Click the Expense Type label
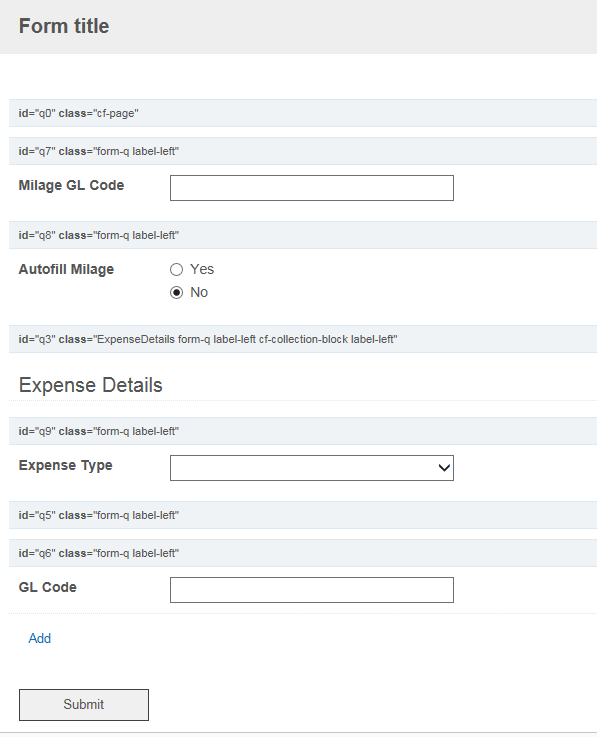Viewport: 597px width, 737px height. coord(66,465)
